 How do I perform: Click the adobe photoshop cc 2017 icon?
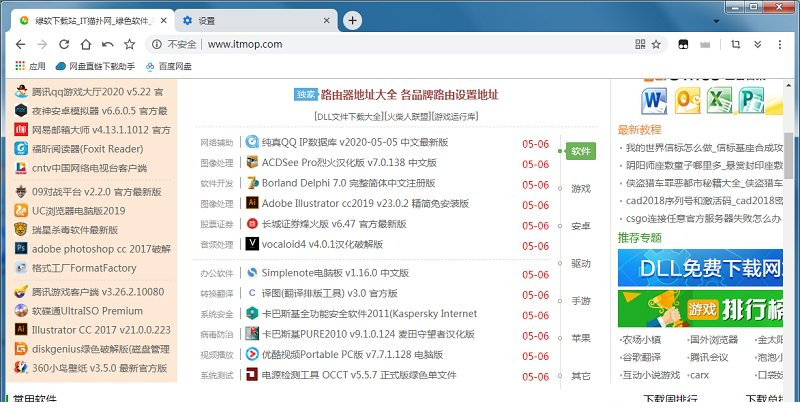[x=21, y=249]
